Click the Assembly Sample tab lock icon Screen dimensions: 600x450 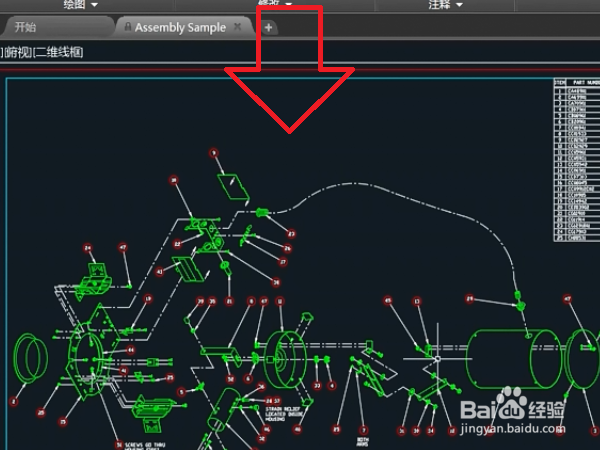pos(128,26)
